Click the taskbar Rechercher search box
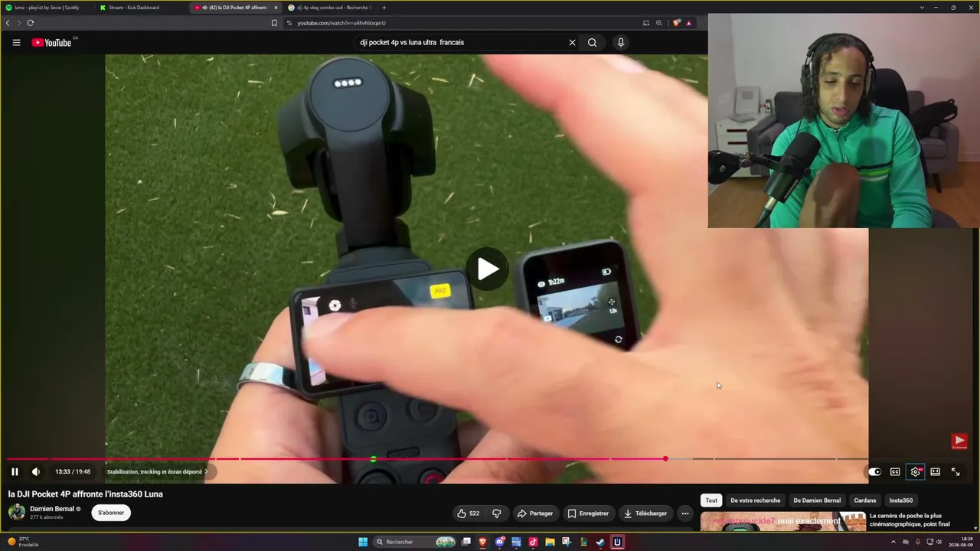The height and width of the screenshot is (551, 980). 415,542
